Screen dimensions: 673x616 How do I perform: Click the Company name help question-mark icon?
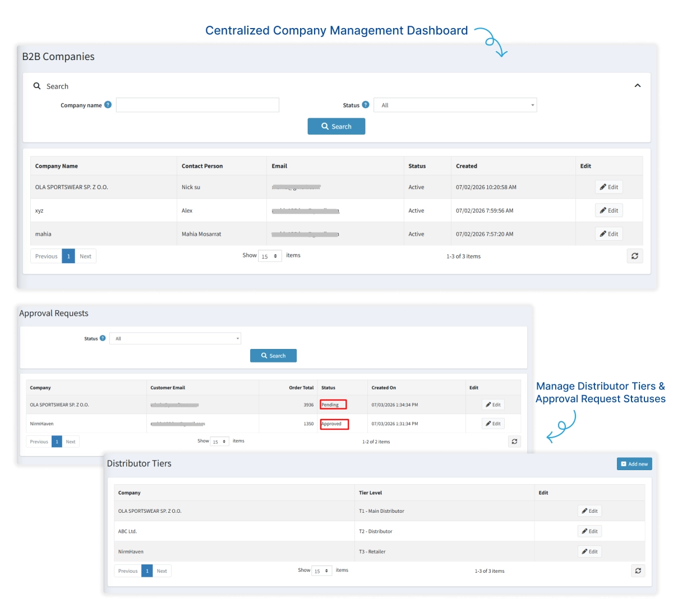point(108,105)
